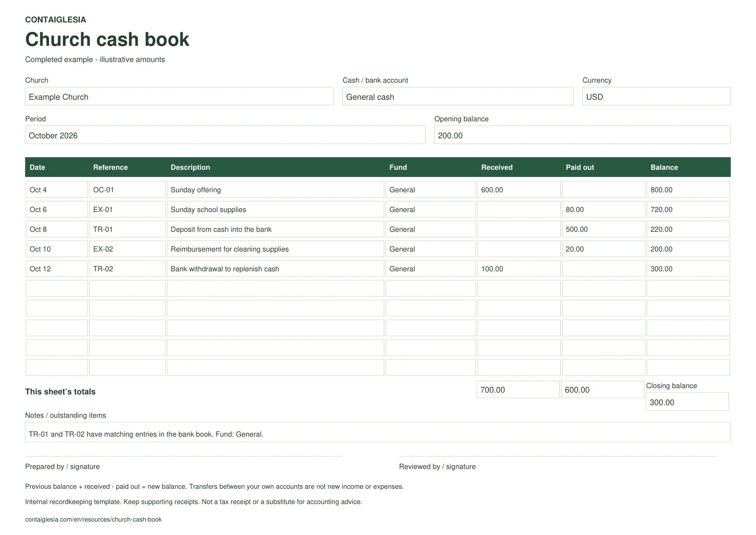Select the '720.00' balance cell
This screenshot has width=756, height=535.
(x=688, y=210)
